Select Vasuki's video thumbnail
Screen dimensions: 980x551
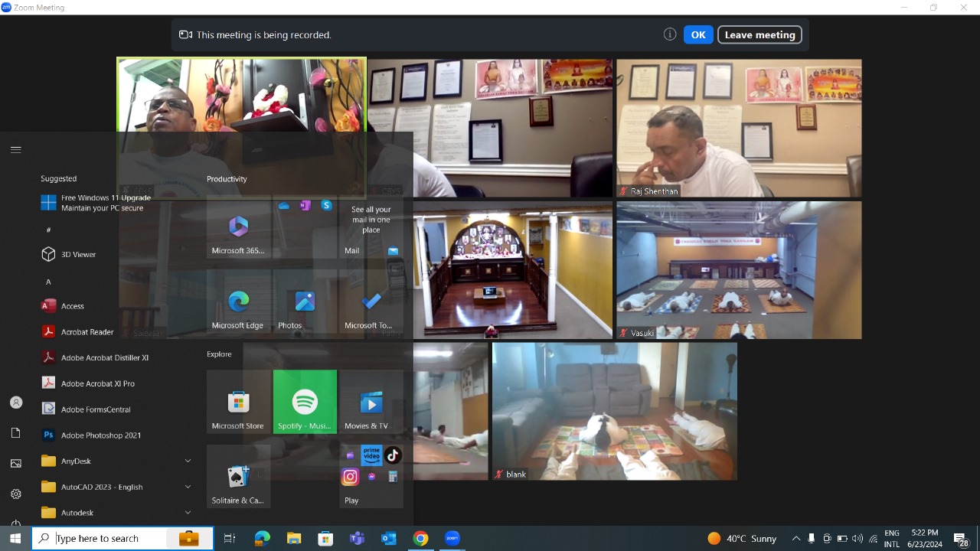(x=739, y=270)
